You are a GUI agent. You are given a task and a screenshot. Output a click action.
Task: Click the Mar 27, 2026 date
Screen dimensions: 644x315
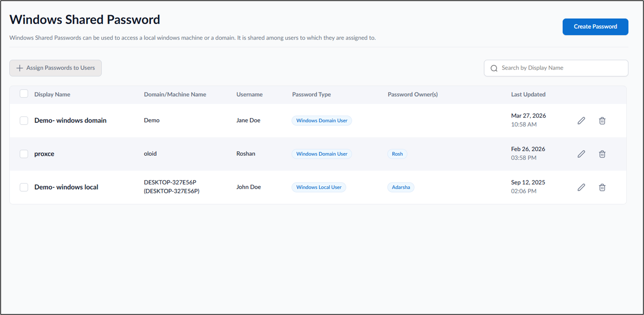click(528, 116)
